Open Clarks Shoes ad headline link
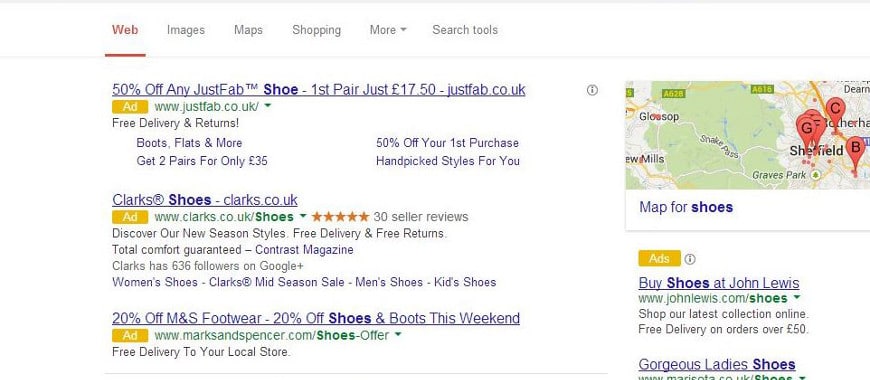 (205, 200)
